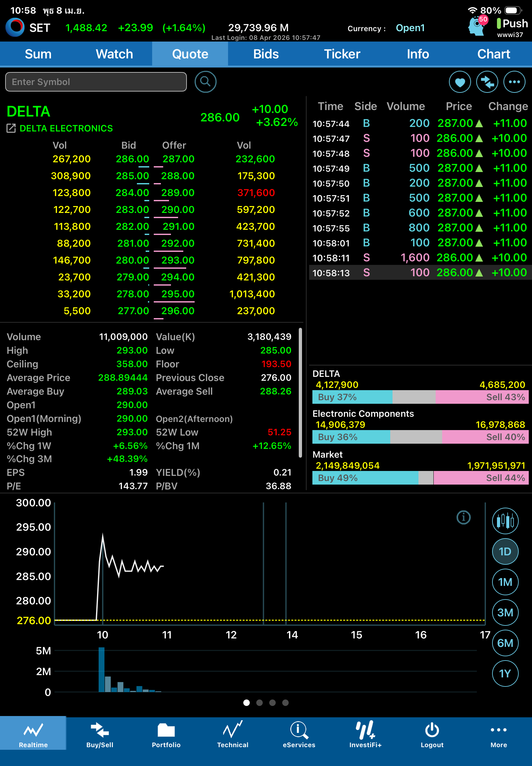Screen dimensions: 532x766
Task: Tap the stock details panel scrollbar
Action: [300, 393]
